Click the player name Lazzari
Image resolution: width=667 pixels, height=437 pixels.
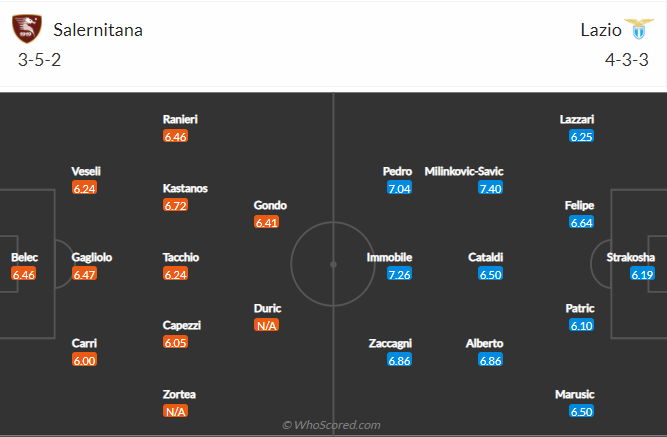tap(577, 120)
